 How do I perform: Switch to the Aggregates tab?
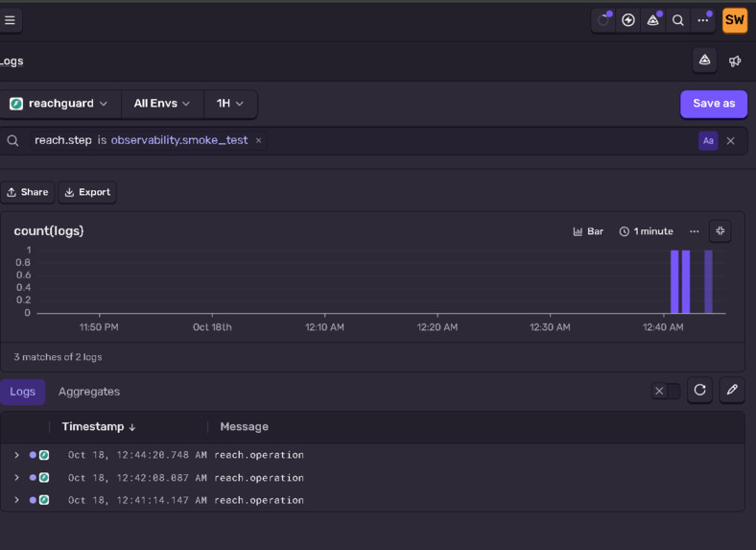[x=89, y=392]
